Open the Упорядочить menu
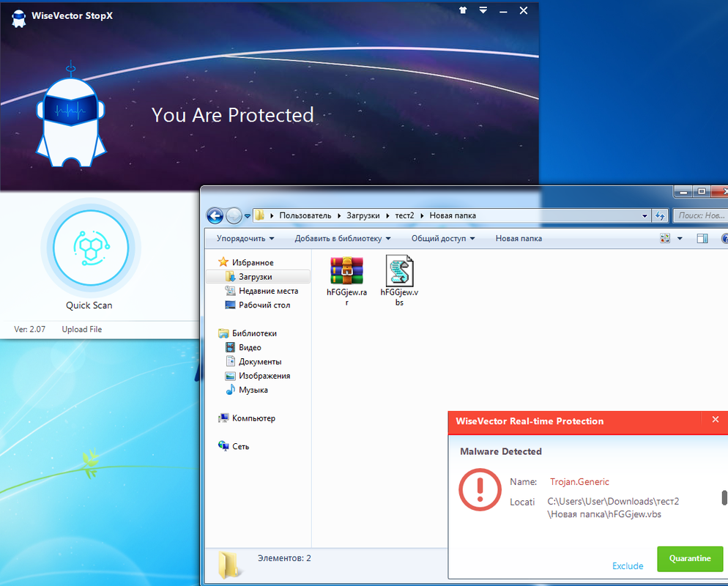The image size is (728, 586). [245, 238]
